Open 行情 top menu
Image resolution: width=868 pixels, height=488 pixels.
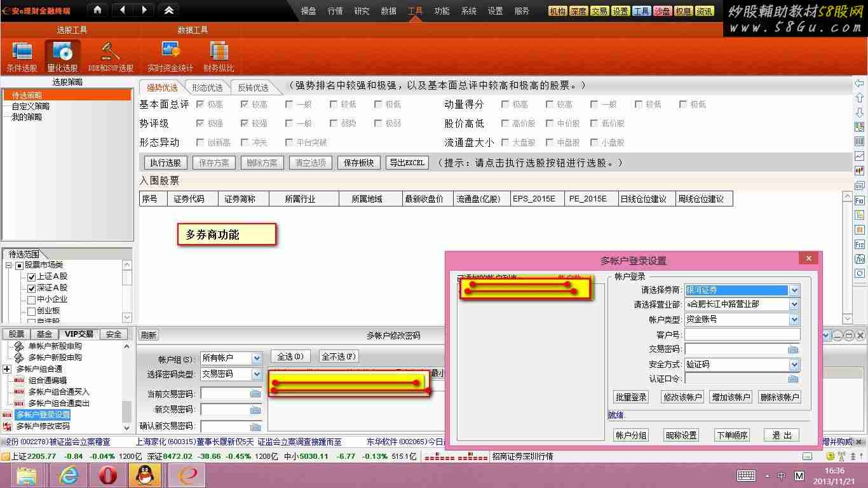[335, 11]
